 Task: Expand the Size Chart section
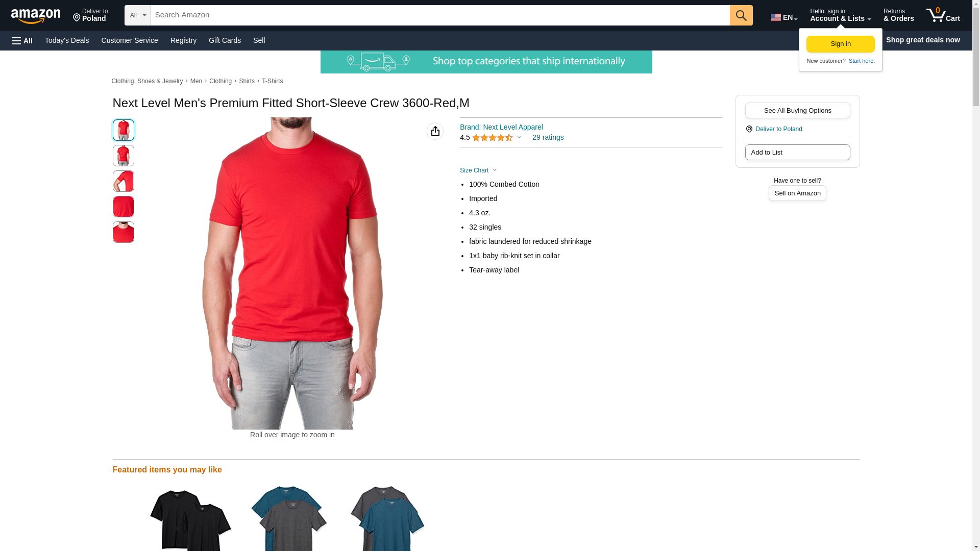[478, 170]
